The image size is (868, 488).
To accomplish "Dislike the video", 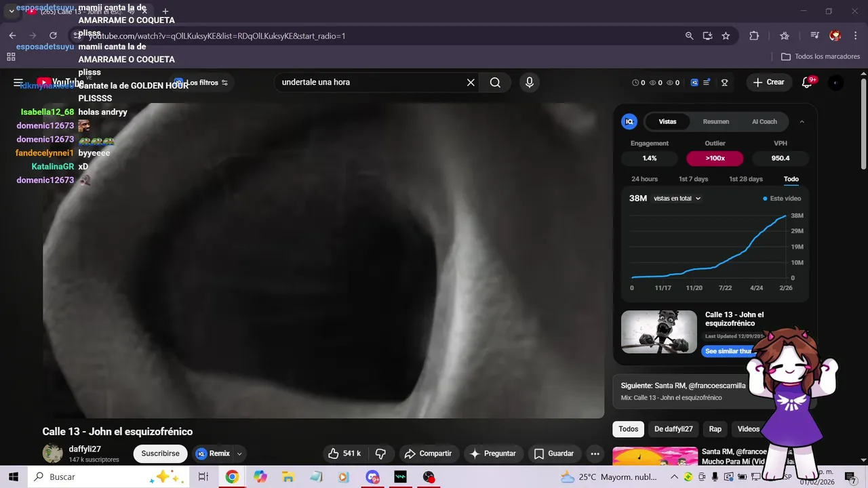I will click(x=381, y=453).
